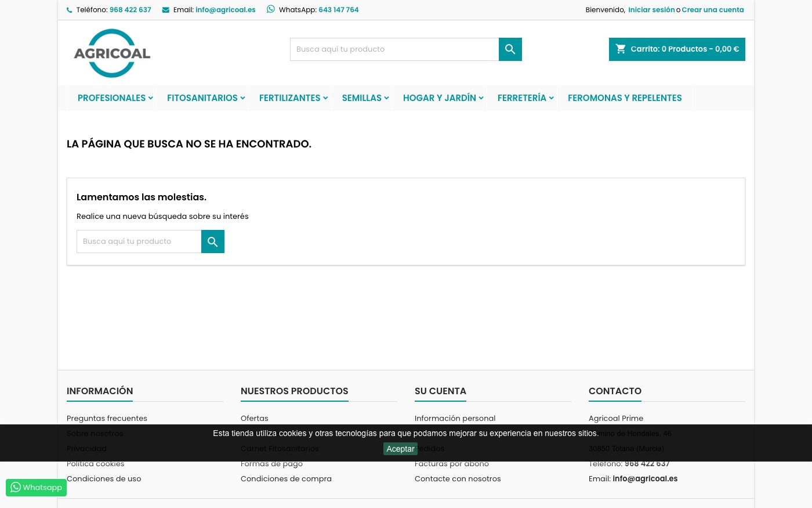The image size is (812, 508).
Task: Click the WhatsApp icon in top bar
Action: click(x=271, y=9)
